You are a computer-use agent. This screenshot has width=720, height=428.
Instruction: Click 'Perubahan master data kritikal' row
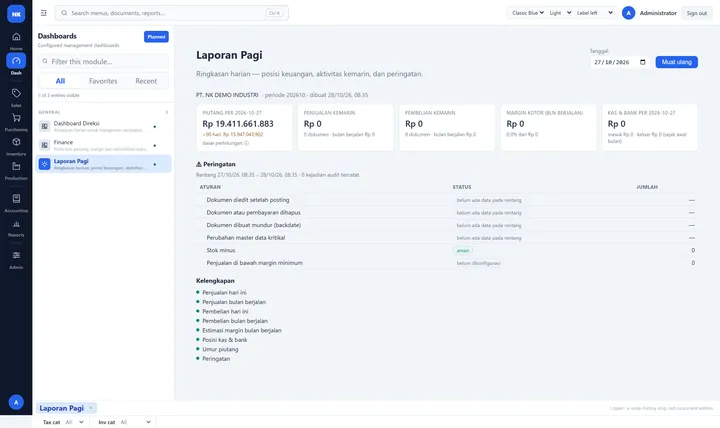(447, 237)
